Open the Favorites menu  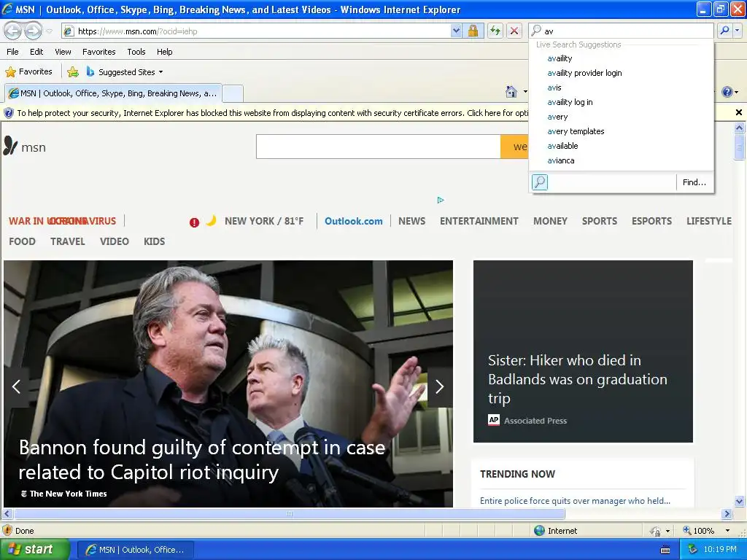(x=98, y=52)
